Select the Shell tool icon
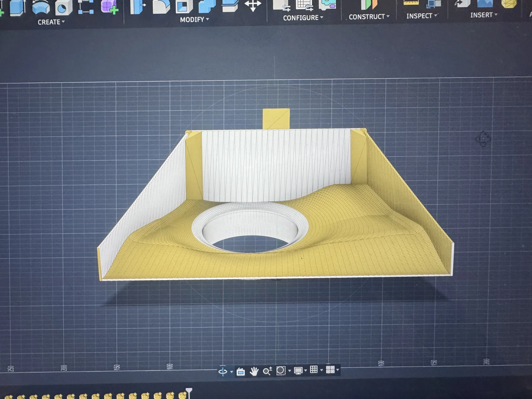 pyautogui.click(x=184, y=7)
